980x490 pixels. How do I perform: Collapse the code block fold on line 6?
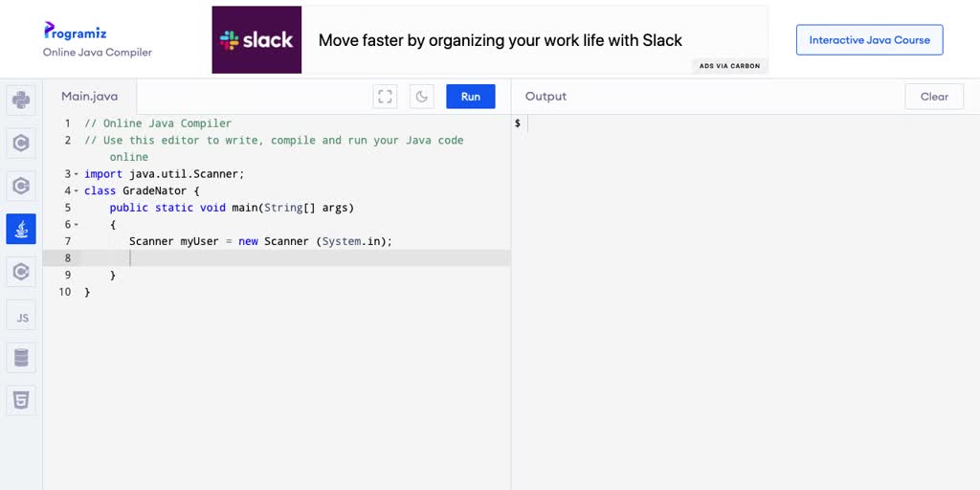77,225
